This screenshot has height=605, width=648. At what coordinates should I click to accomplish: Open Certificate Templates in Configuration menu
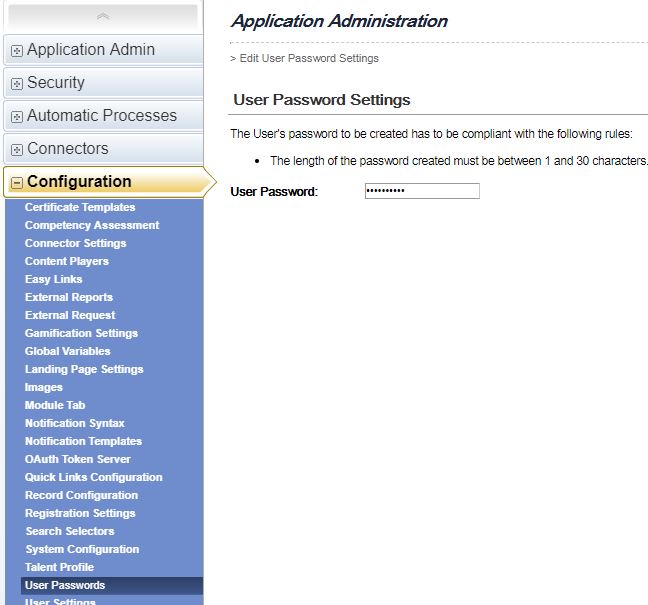pyautogui.click(x=80, y=207)
